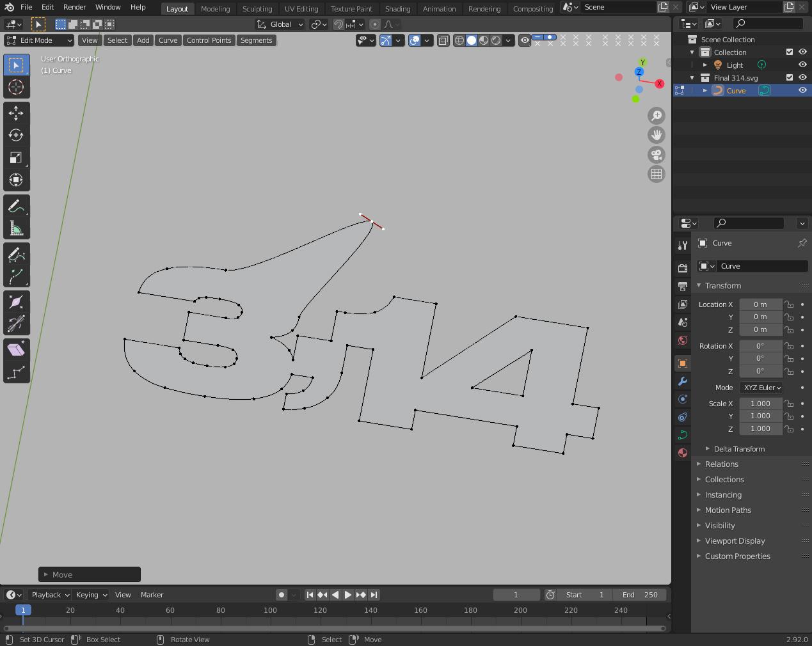
Task: Choose the Rotate tool in toolbar
Action: pyautogui.click(x=16, y=135)
